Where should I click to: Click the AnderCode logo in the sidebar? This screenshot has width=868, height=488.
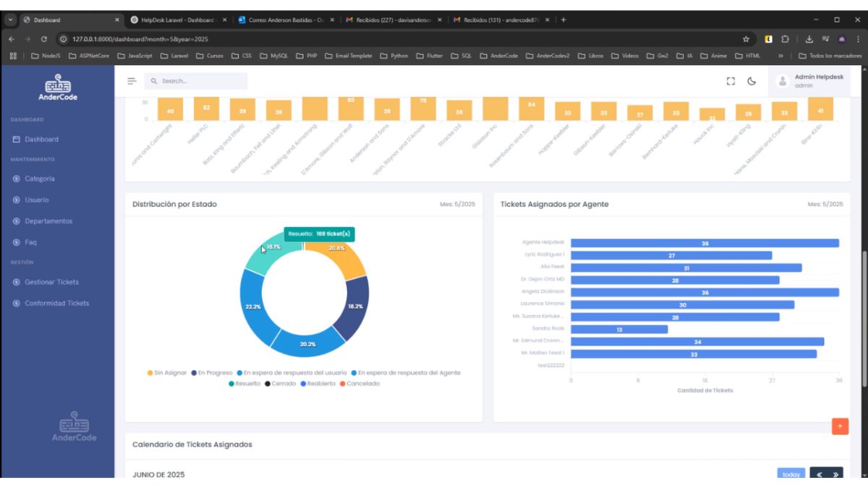[x=57, y=87]
